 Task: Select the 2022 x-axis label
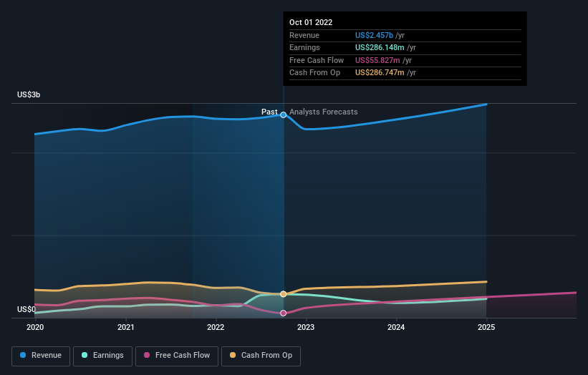(216, 328)
